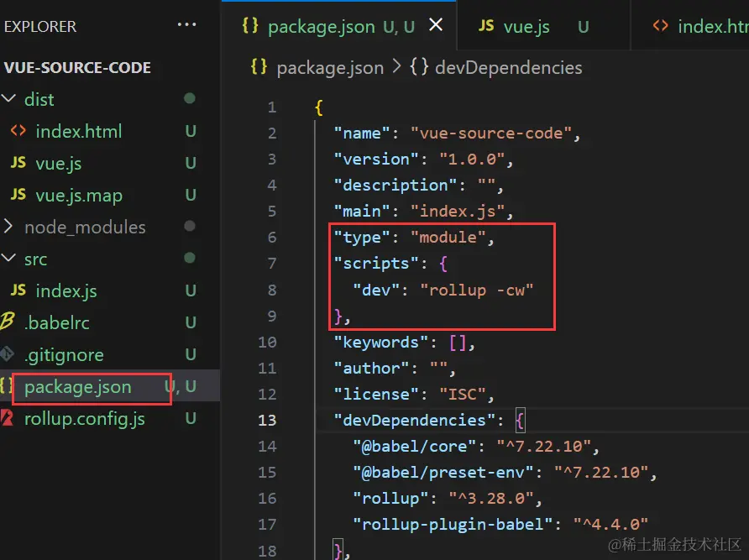The image size is (749, 560).
Task: Click the JS icon beside index.js
Action: point(18,290)
